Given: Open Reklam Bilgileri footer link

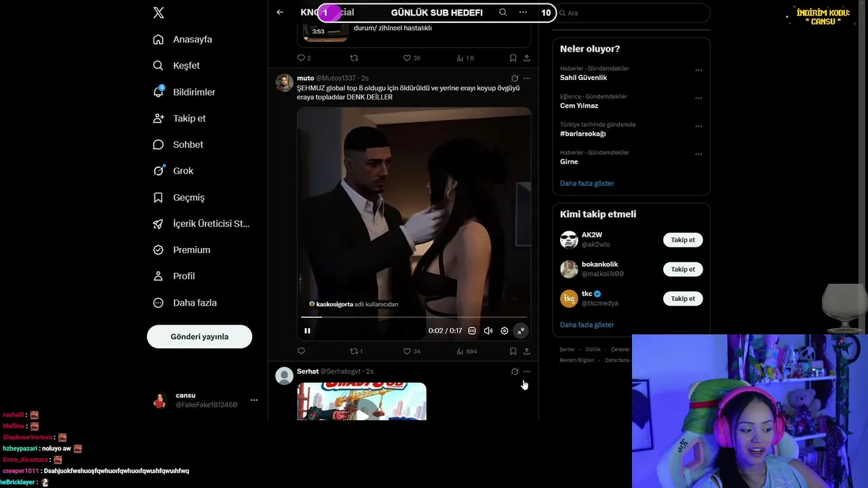Looking at the screenshot, I should pyautogui.click(x=576, y=361).
